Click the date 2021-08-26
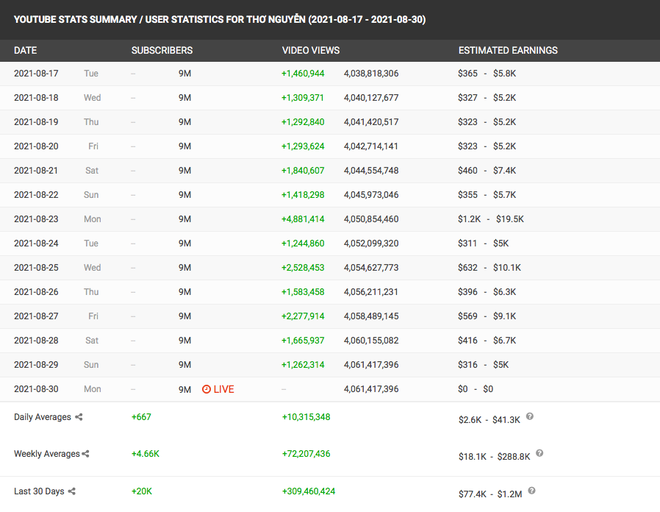The image size is (660, 512). click(36, 292)
